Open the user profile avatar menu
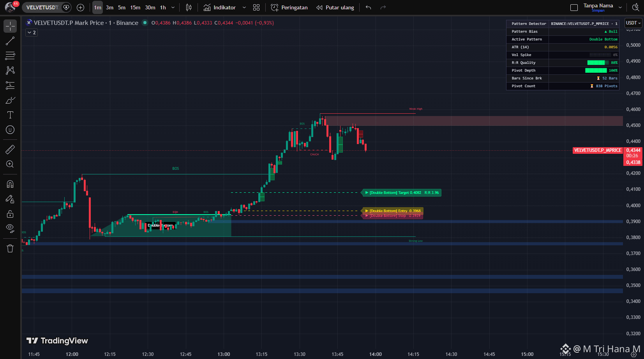The height and width of the screenshot is (359, 644). click(x=10, y=7)
